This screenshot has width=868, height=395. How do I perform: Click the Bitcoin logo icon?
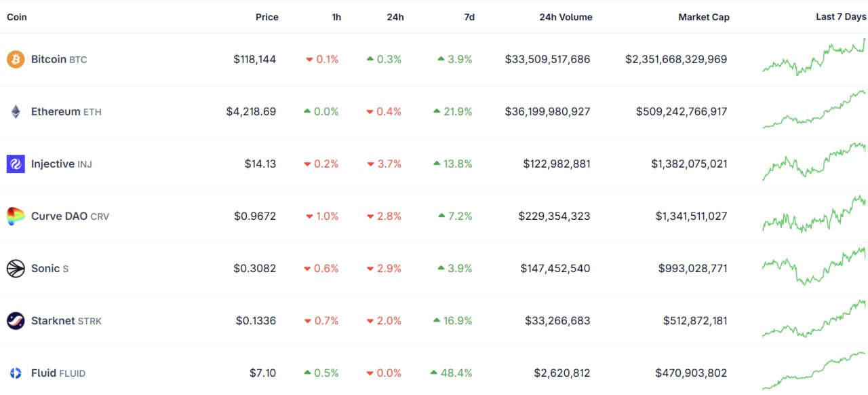pyautogui.click(x=16, y=60)
